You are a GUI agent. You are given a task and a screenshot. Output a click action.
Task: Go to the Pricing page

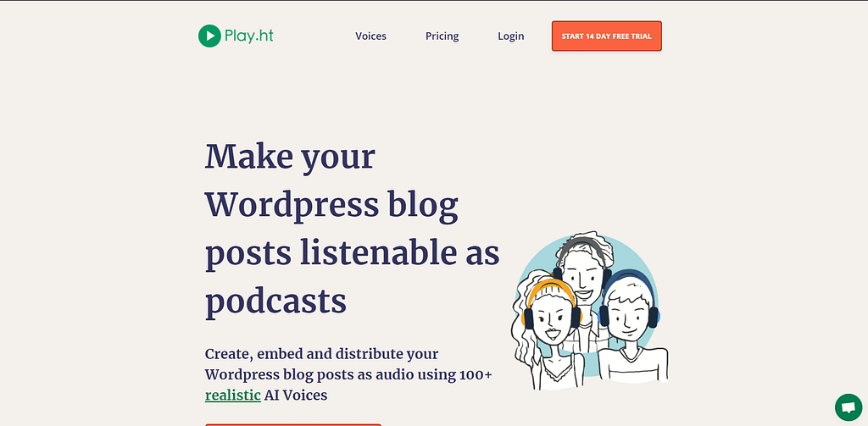[x=442, y=36]
